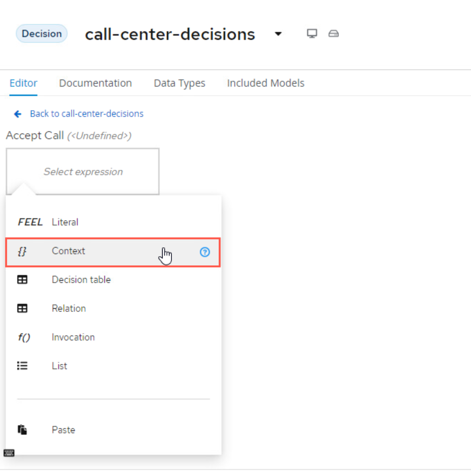Choose the Literal expression option
This screenshot has height=476, width=471.
pyautogui.click(x=113, y=222)
